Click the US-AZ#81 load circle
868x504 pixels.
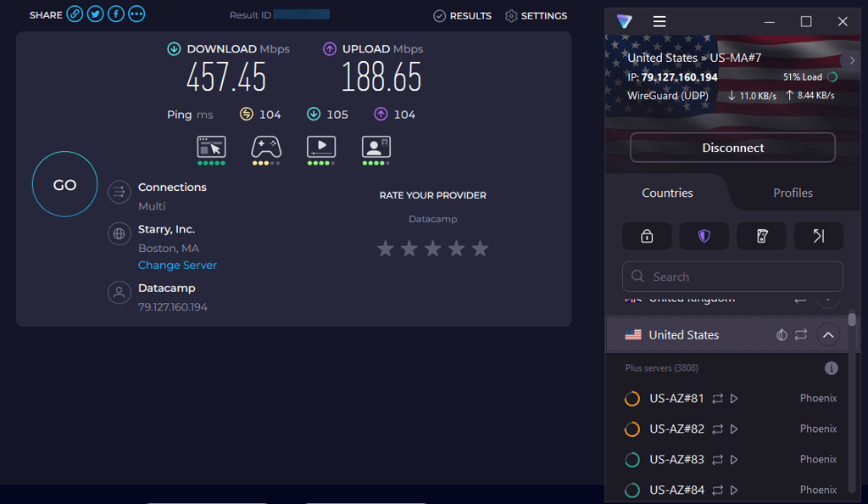tap(632, 399)
